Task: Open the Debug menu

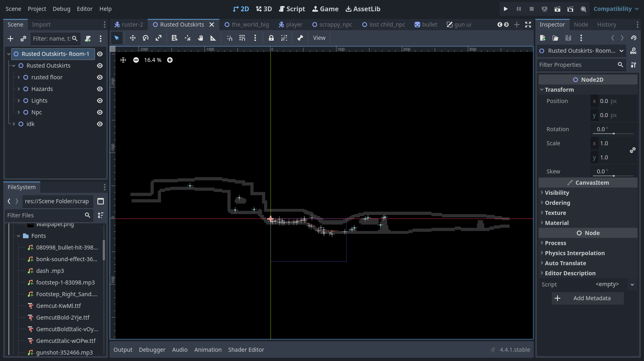Action: (x=61, y=9)
